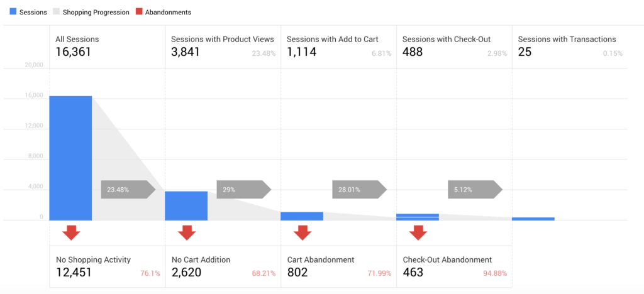The height and width of the screenshot is (294, 644).
Task: Open the Cart Abandonment 802 cell
Action: (339, 266)
